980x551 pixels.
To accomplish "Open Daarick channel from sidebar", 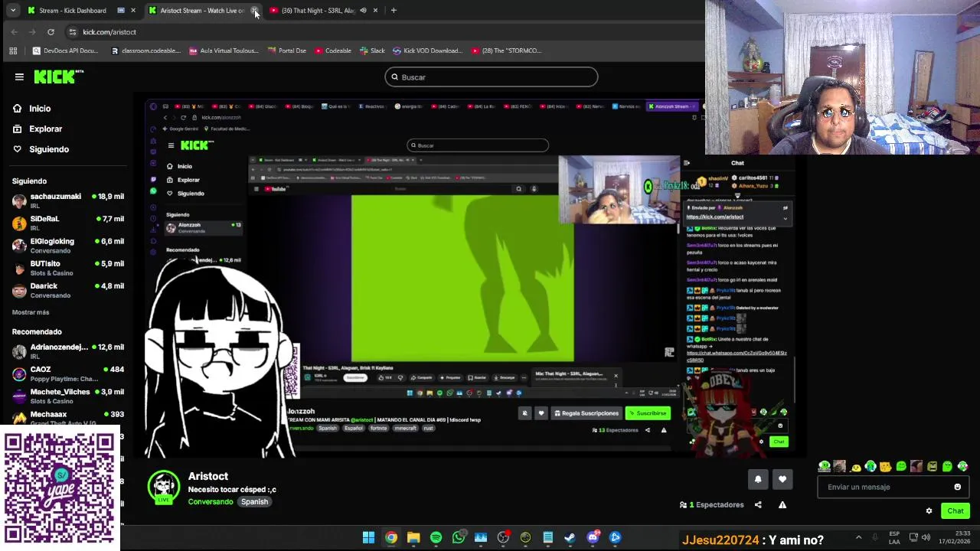I will 67,290.
